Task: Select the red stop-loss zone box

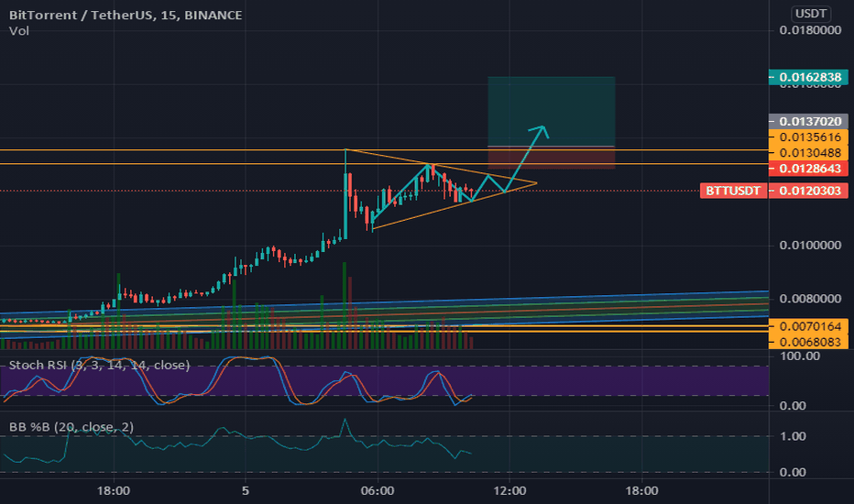Action: click(552, 158)
